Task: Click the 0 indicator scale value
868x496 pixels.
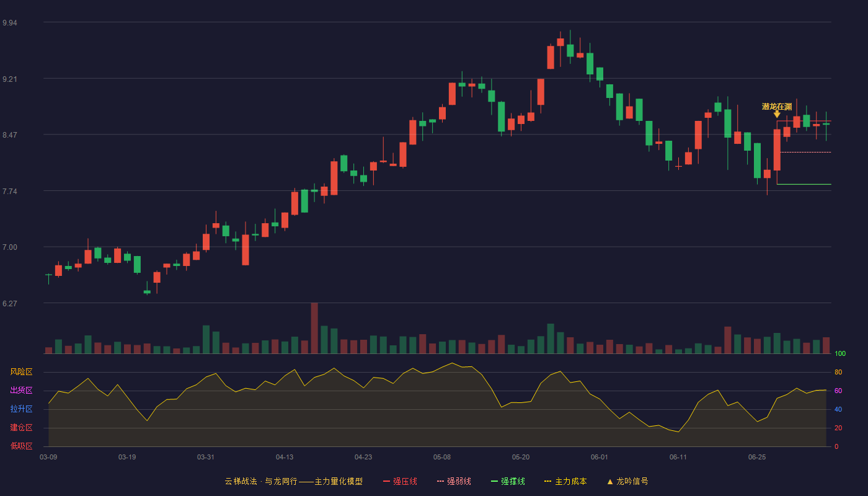Action: [836, 446]
